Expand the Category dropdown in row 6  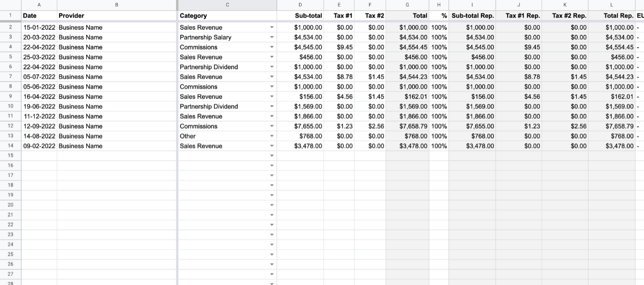coord(272,67)
